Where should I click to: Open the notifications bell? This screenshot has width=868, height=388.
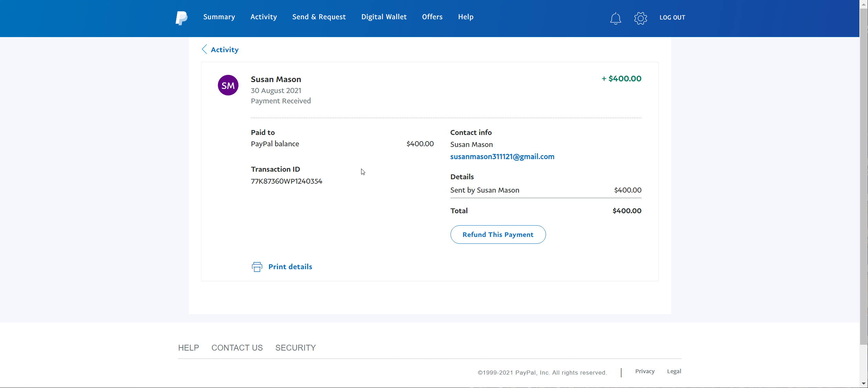(x=615, y=18)
